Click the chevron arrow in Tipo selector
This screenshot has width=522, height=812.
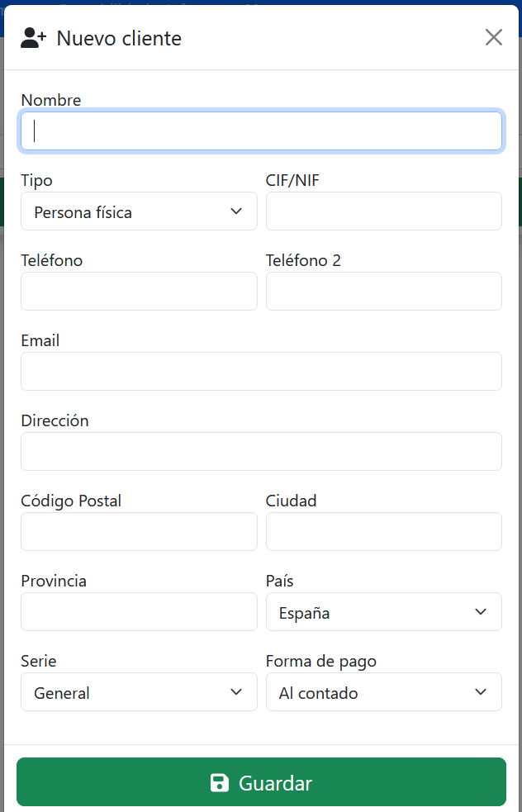coord(236,211)
